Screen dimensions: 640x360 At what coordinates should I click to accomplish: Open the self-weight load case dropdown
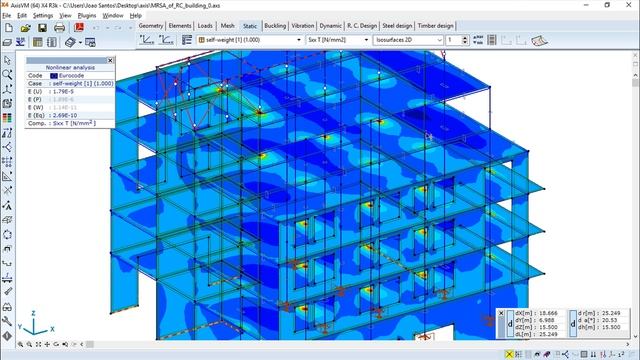(250, 40)
